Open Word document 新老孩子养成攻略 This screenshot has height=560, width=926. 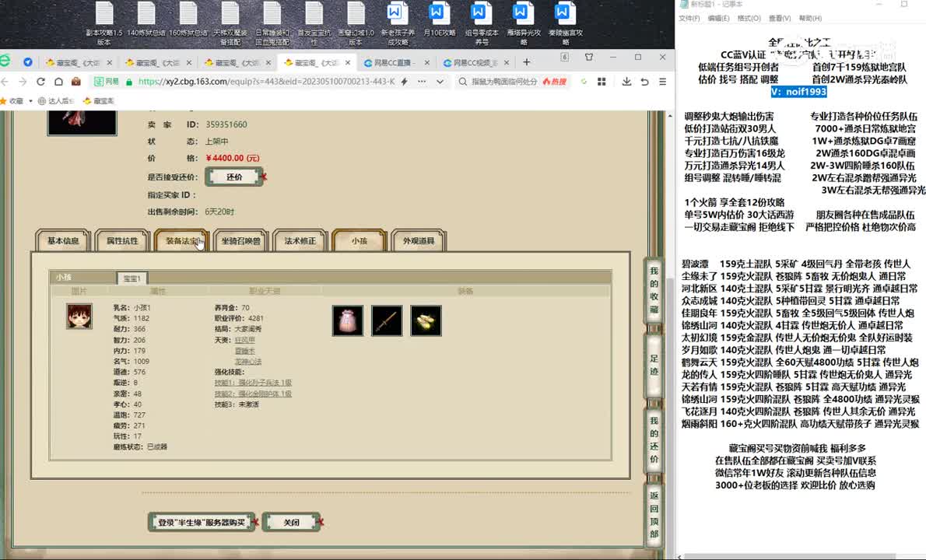(x=398, y=23)
